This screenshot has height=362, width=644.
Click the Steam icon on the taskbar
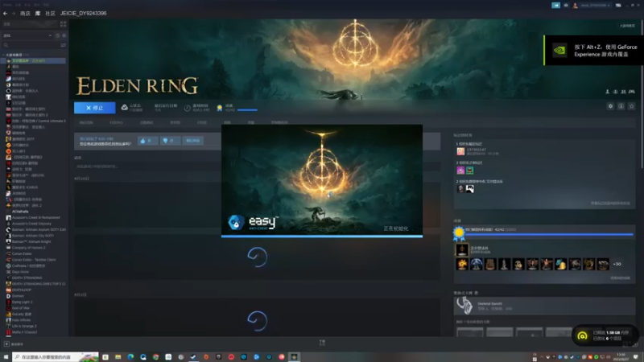click(193, 357)
